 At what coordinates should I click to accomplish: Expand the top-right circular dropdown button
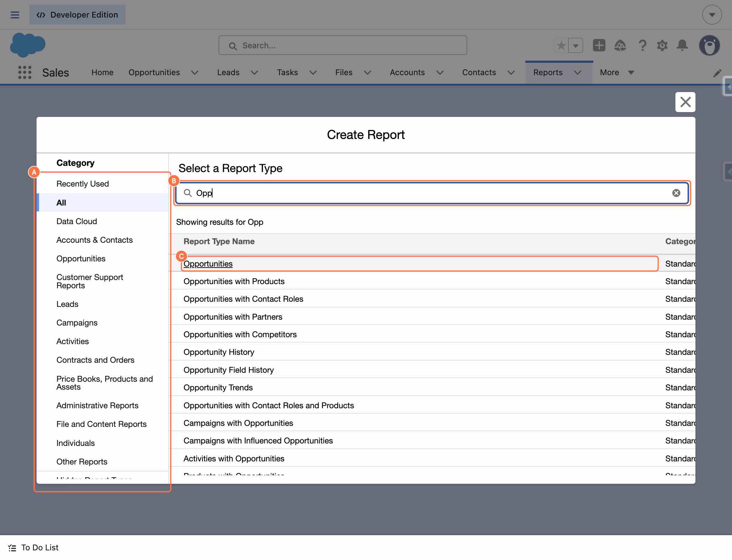tap(712, 15)
